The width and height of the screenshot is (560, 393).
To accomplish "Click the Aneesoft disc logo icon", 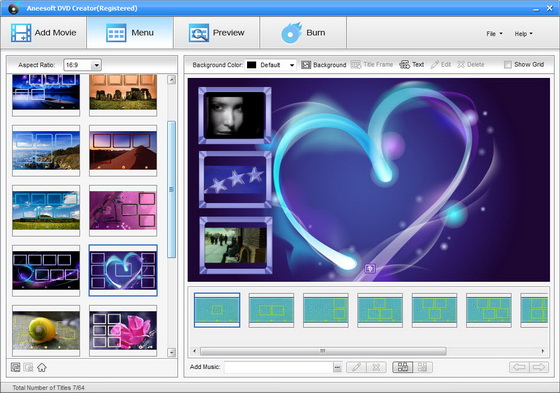I will [x=13, y=8].
